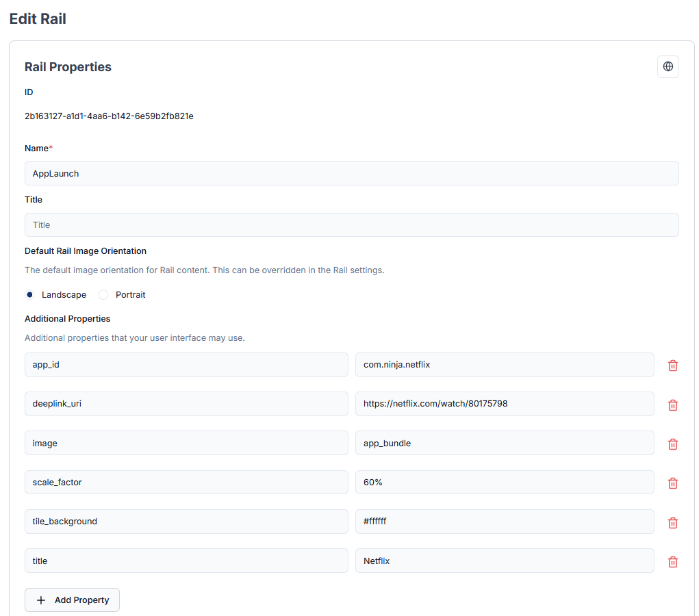Select the Netflix title value field
699x616 pixels.
(505, 561)
